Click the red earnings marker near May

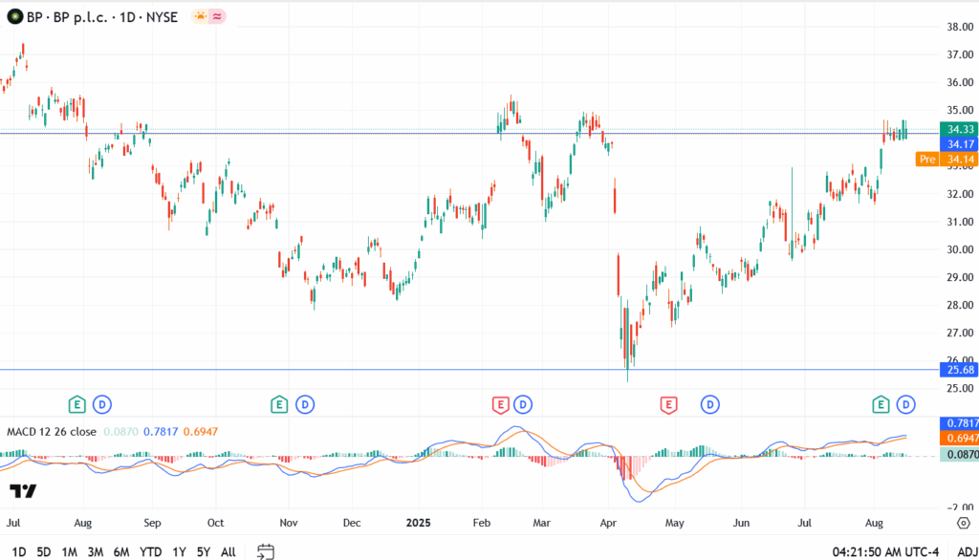tap(668, 404)
